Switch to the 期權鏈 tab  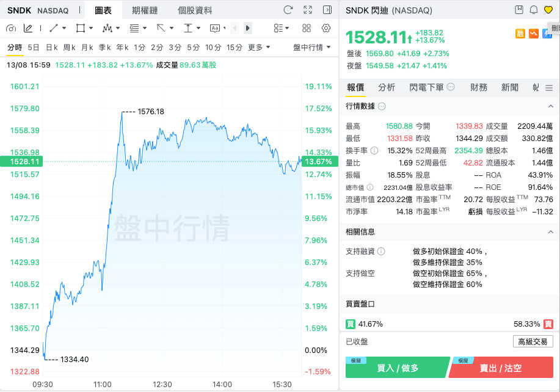click(145, 10)
